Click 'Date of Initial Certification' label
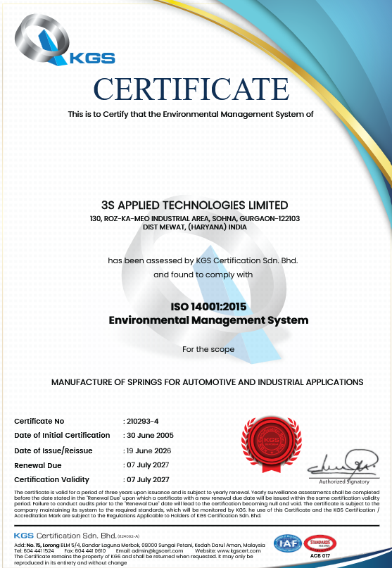392x568 pixels. click(62, 436)
